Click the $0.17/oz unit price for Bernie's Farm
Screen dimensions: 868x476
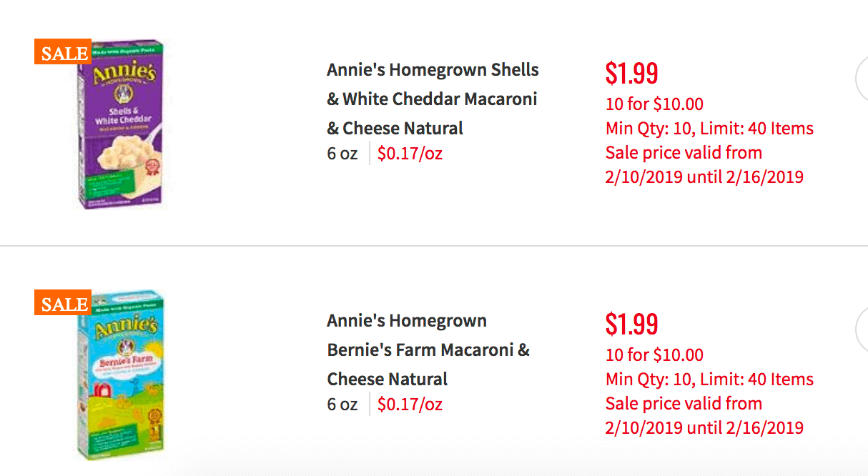click(410, 405)
